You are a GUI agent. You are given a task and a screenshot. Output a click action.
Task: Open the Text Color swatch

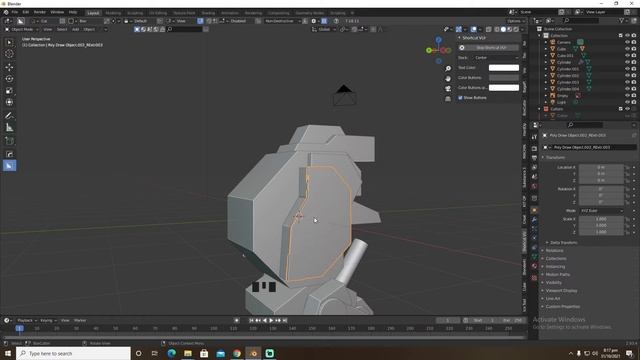click(x=504, y=68)
